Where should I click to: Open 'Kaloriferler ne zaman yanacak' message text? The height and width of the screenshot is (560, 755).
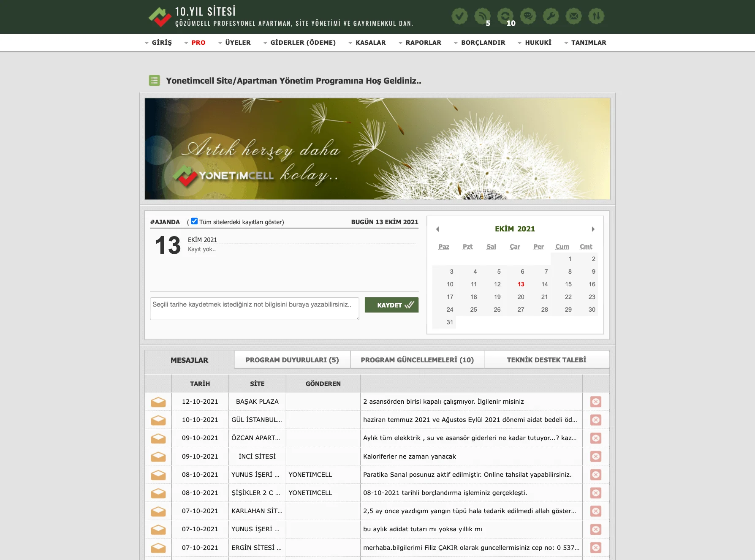410,457
